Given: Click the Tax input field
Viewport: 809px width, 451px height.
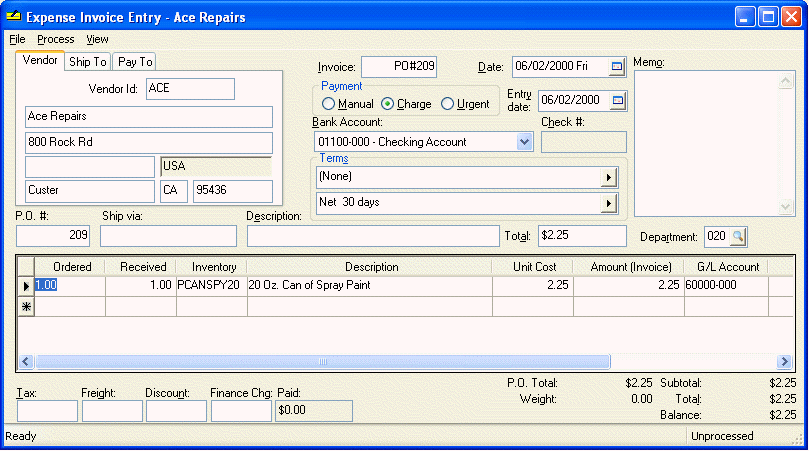Looking at the screenshot, I should click(47, 411).
